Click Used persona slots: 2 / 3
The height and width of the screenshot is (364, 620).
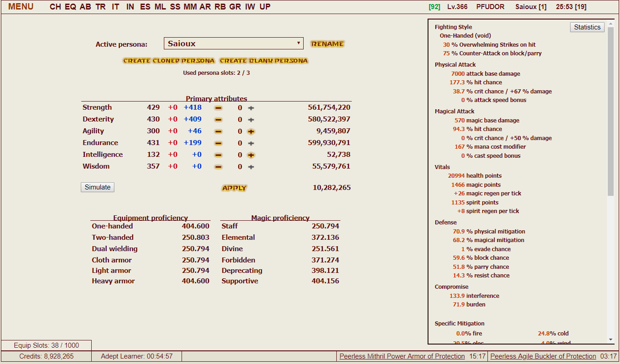(x=217, y=73)
